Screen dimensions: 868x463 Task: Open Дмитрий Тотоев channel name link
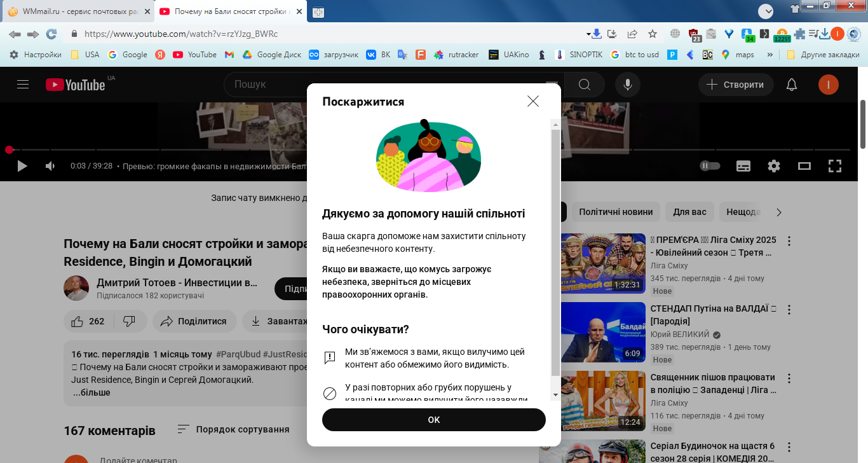pos(177,282)
